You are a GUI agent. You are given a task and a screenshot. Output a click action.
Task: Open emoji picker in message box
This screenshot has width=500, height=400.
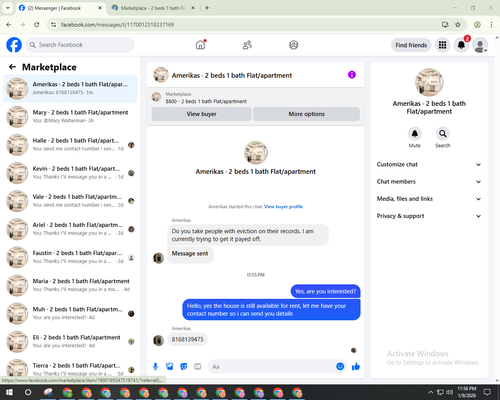point(340,366)
